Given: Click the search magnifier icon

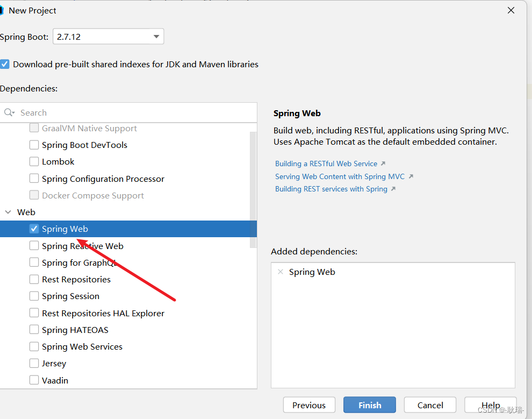Looking at the screenshot, I should (x=9, y=112).
